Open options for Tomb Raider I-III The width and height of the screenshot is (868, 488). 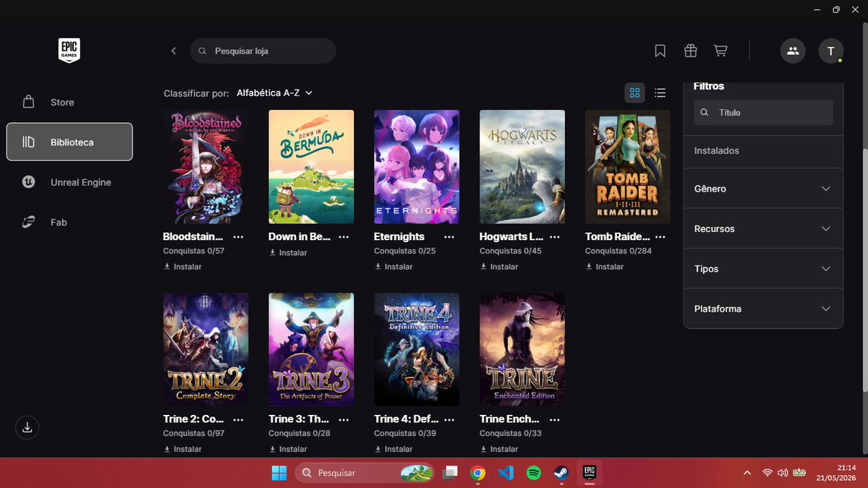click(660, 236)
